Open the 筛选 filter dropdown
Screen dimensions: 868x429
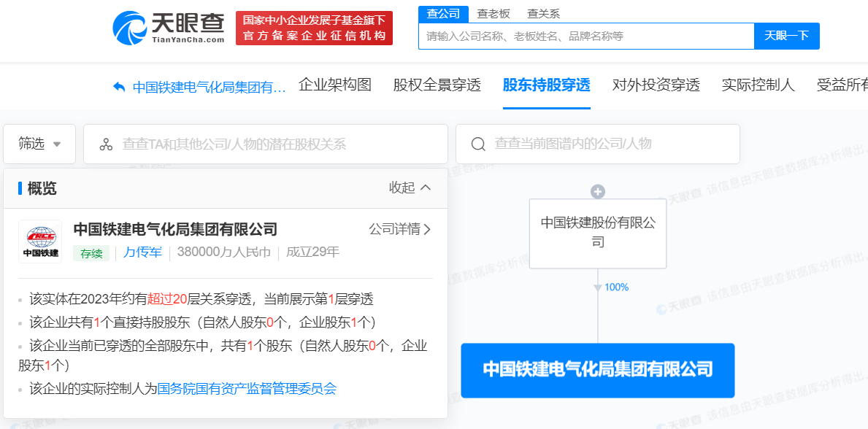click(x=39, y=144)
